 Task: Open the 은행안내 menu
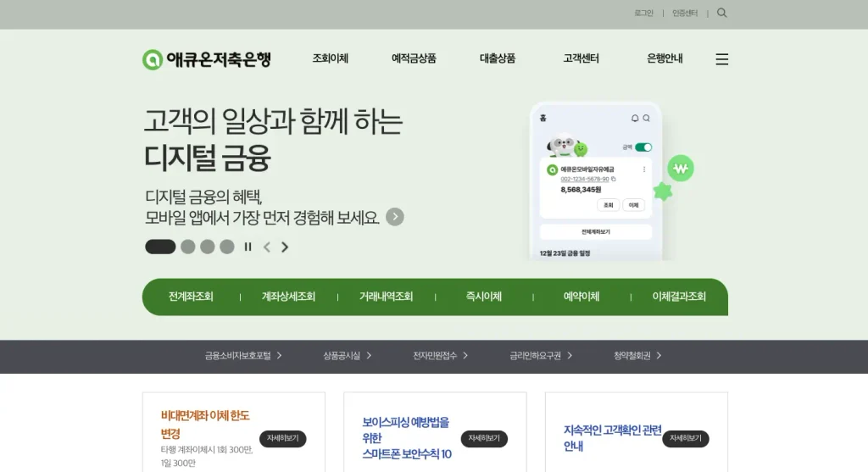[665, 58]
